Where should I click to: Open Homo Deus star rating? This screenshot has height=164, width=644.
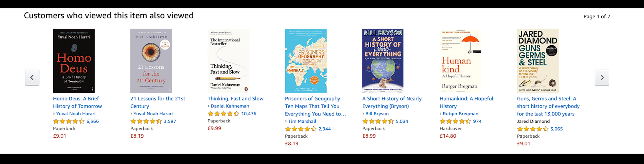(x=69, y=122)
